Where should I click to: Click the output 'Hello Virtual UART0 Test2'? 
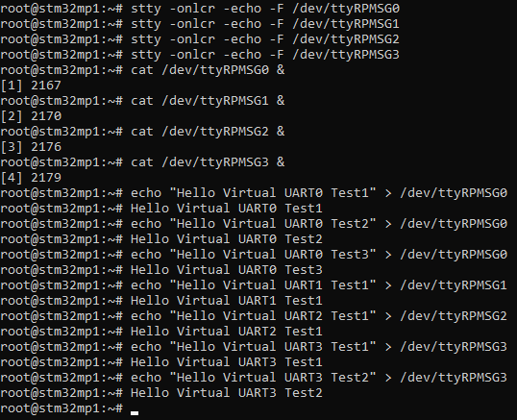click(227, 239)
